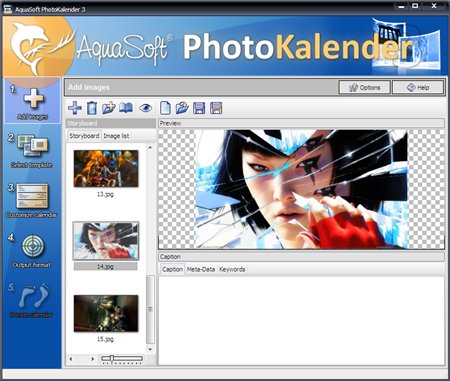The image size is (450, 381).
Task: Click the storyboard right scroll arrow
Action: (92, 359)
